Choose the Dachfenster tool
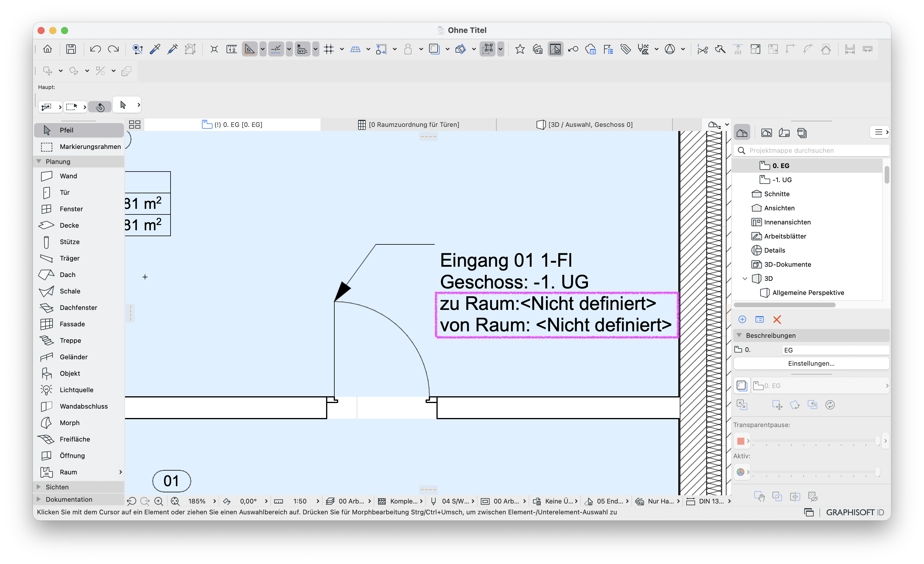The image size is (924, 564). [x=79, y=307]
